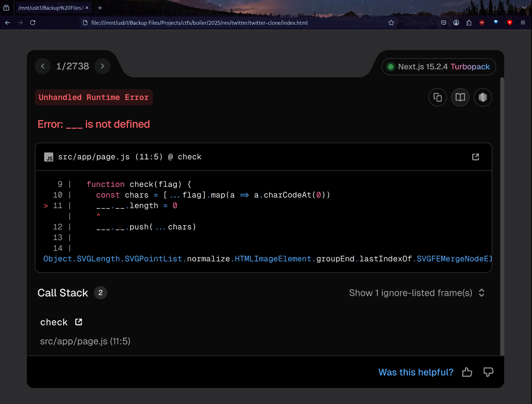Select the Backup Files browser tab
Image resolution: width=532 pixels, height=404 pixels.
(50, 8)
